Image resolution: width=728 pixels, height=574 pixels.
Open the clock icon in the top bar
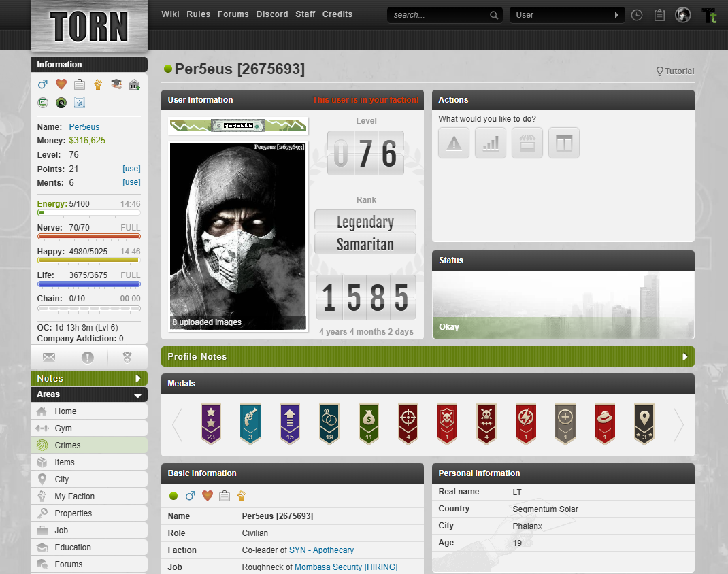[636, 14]
